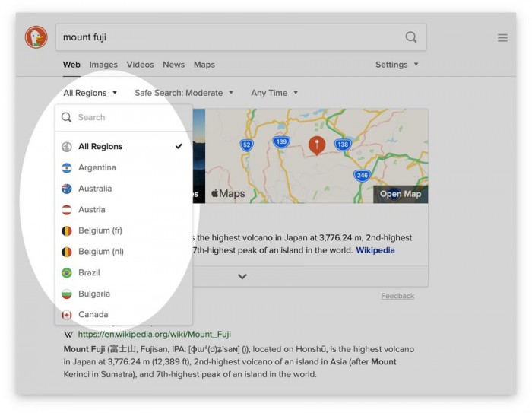Click the route 246 map marker
Viewport: 532px width, 413px height.
coord(362,175)
